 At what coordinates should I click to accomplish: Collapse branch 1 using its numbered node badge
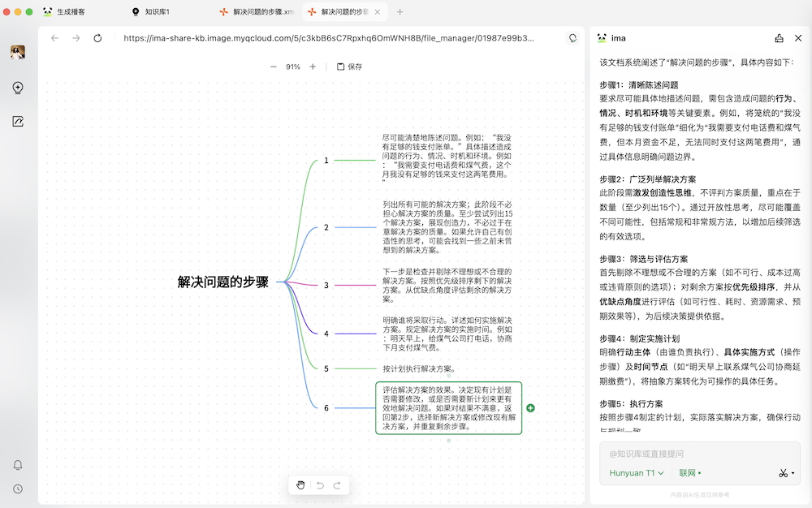click(326, 161)
